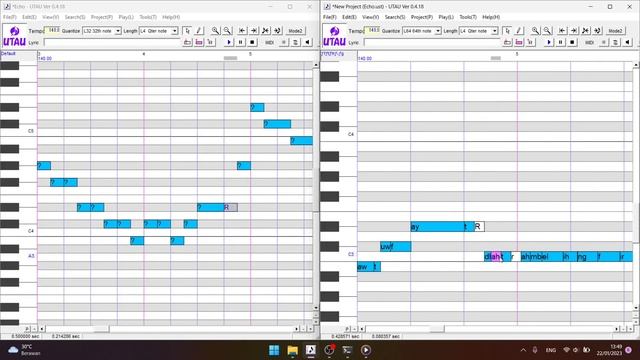Click the Play button in New Project window

(x=549, y=42)
